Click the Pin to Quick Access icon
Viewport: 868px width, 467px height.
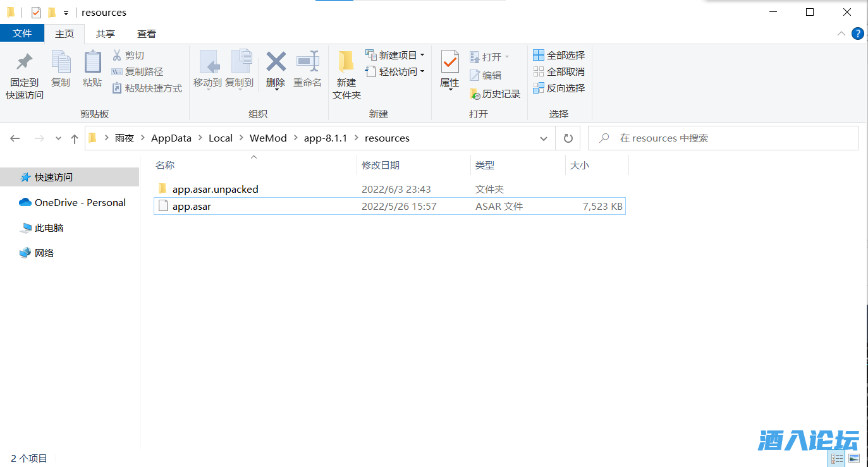(x=24, y=63)
